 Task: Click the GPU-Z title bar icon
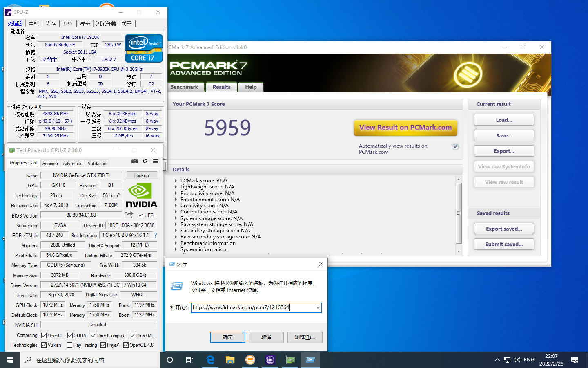tap(11, 150)
